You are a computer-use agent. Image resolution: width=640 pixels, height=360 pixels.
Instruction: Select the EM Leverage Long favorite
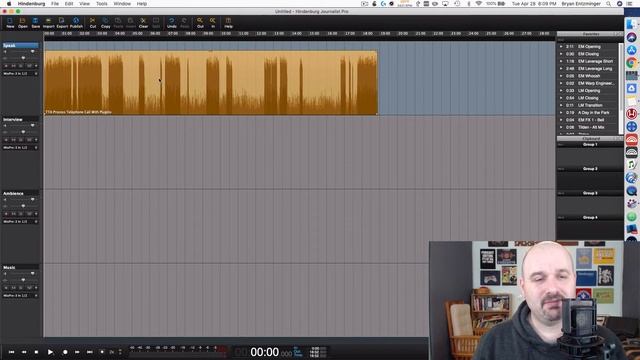[595, 69]
